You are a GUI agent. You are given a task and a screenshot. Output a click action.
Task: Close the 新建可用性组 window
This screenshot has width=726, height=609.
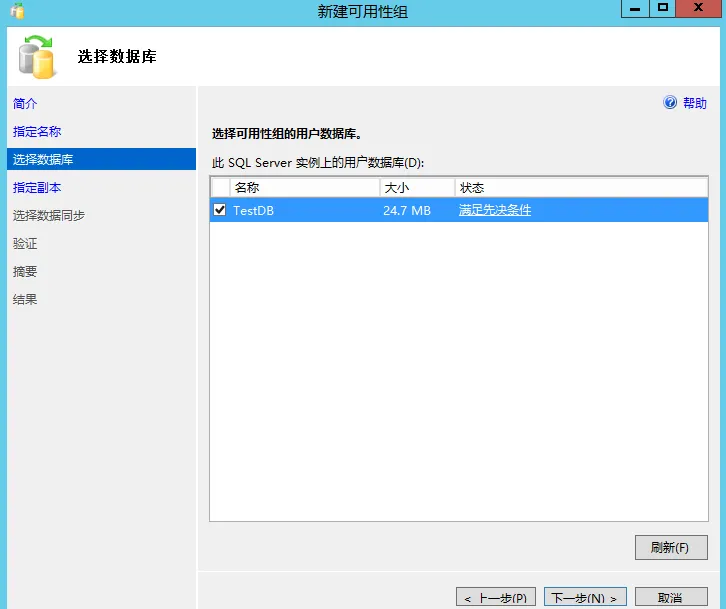(698, 8)
